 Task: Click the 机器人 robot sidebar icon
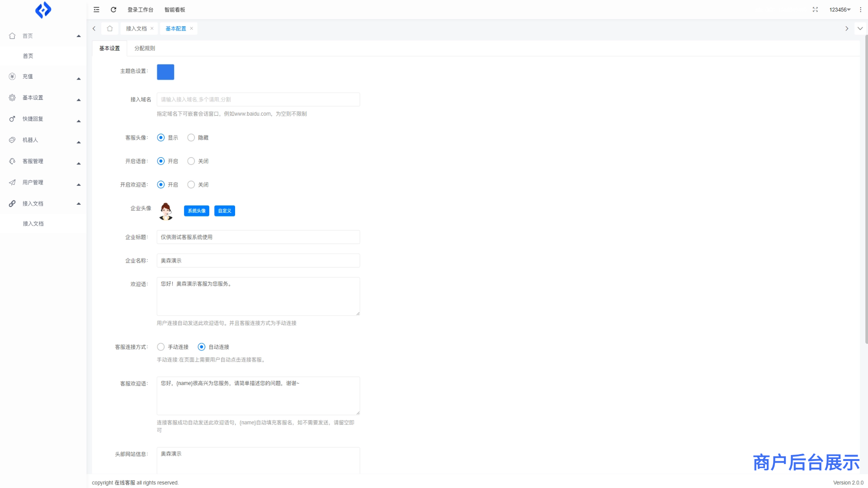(x=12, y=140)
